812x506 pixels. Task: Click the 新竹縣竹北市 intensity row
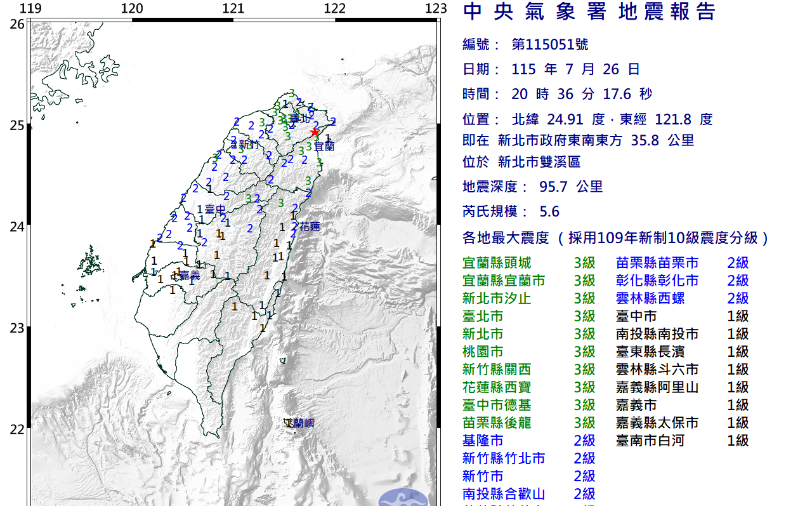529,458
